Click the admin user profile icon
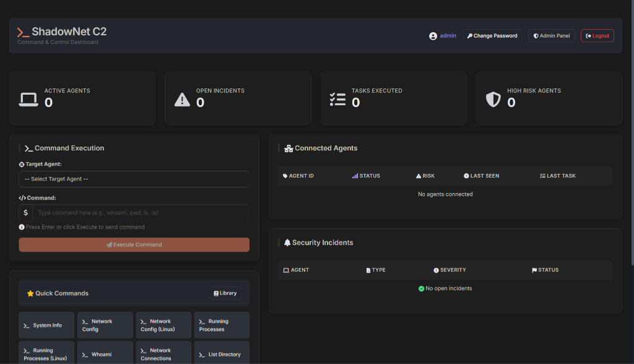The image size is (634, 364). click(433, 36)
